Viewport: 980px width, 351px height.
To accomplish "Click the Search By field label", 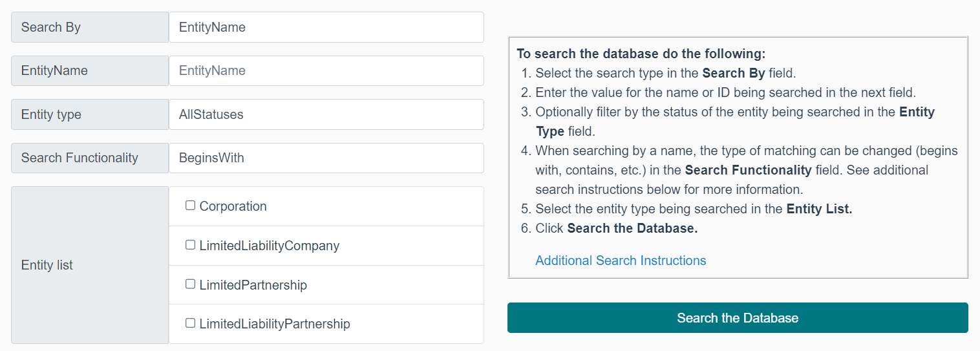I will click(51, 27).
